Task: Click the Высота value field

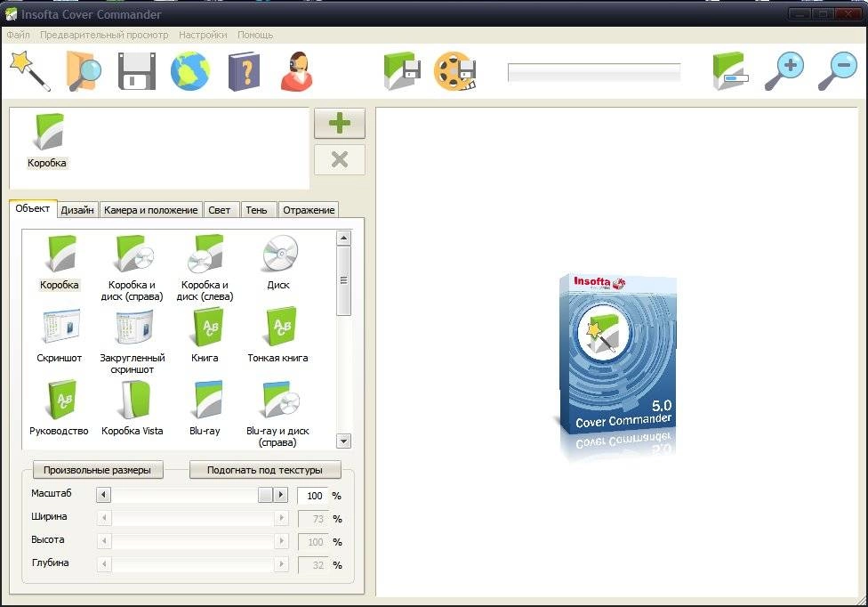Action: (x=313, y=542)
